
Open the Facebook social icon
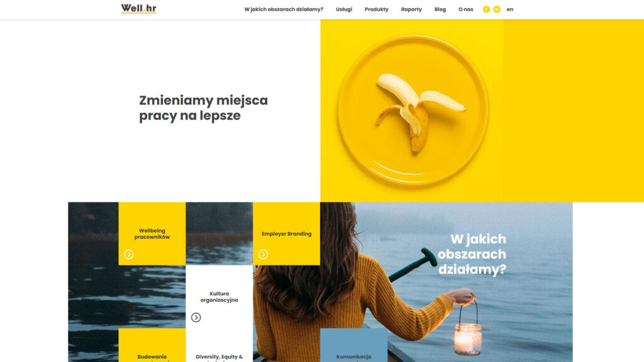(x=486, y=9)
